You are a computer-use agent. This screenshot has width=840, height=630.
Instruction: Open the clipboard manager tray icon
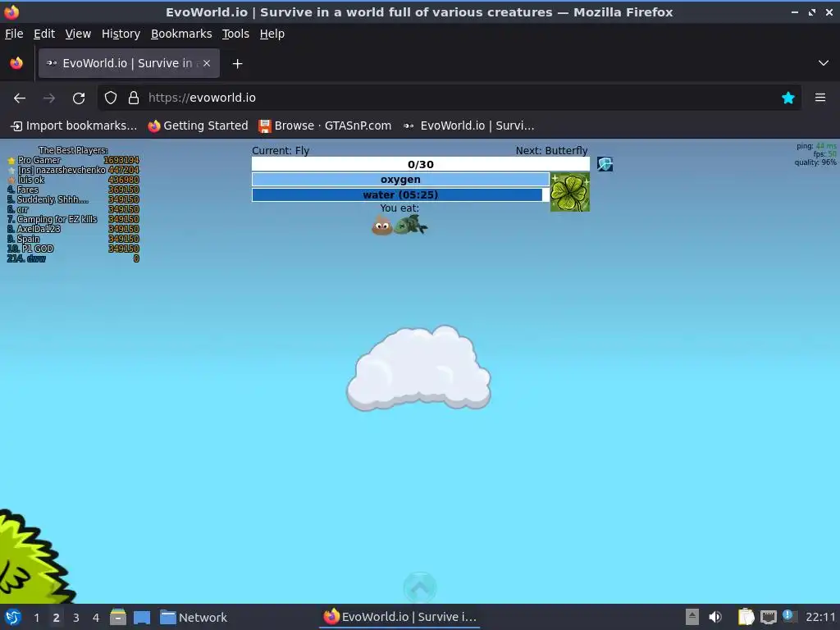point(746,617)
